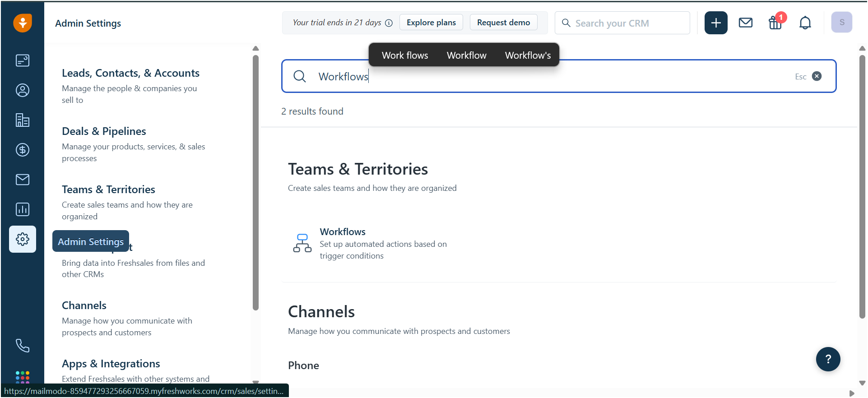The image size is (868, 398).
Task: Click Request demo button
Action: (x=503, y=23)
